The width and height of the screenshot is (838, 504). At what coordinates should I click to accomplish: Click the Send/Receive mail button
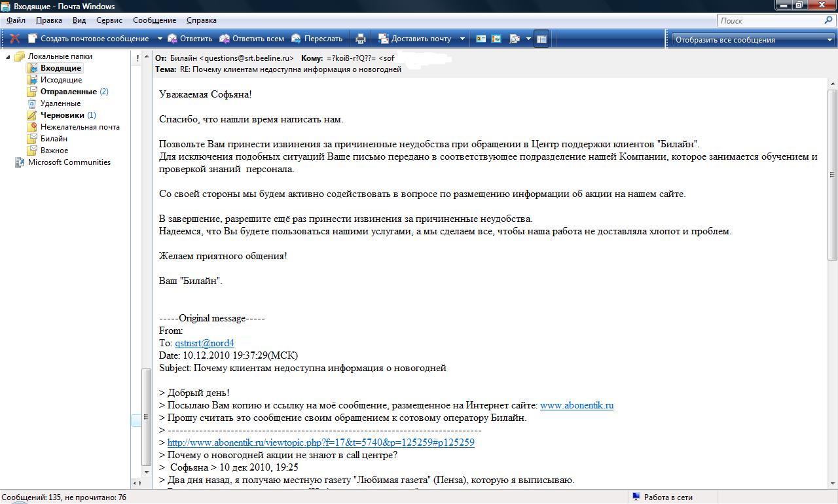coord(415,39)
